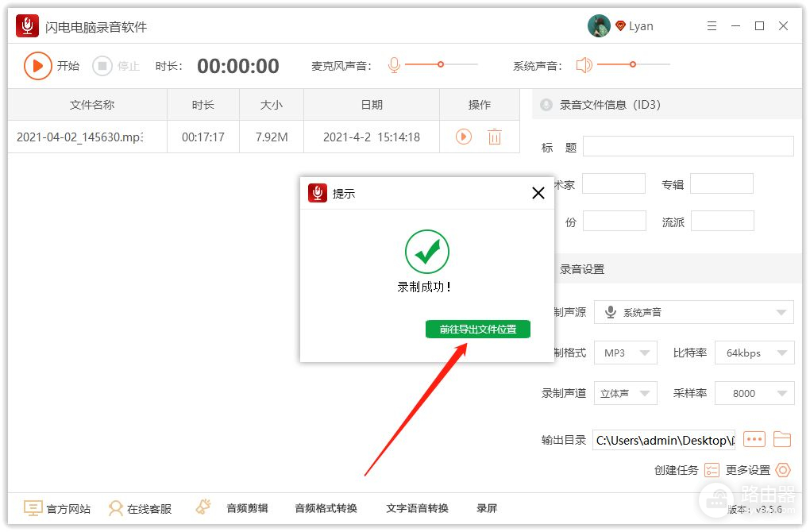
Task: Expand the 64kbps bitrate dropdown
Action: pos(782,353)
